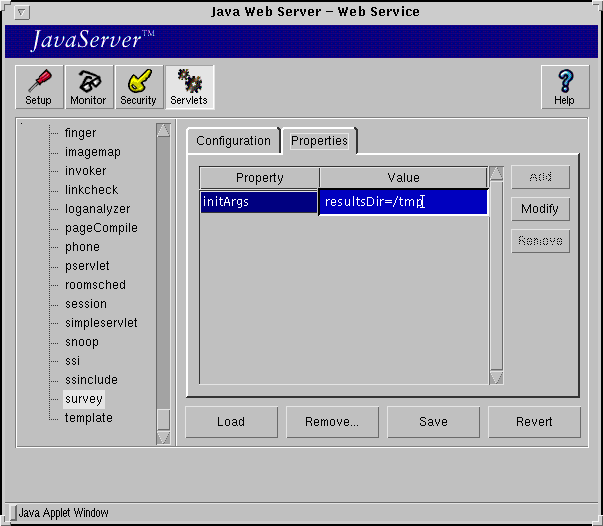Screen dimensions: 603x526
Task: Click the servlet list scrollbar thumb
Action: pos(163,419)
